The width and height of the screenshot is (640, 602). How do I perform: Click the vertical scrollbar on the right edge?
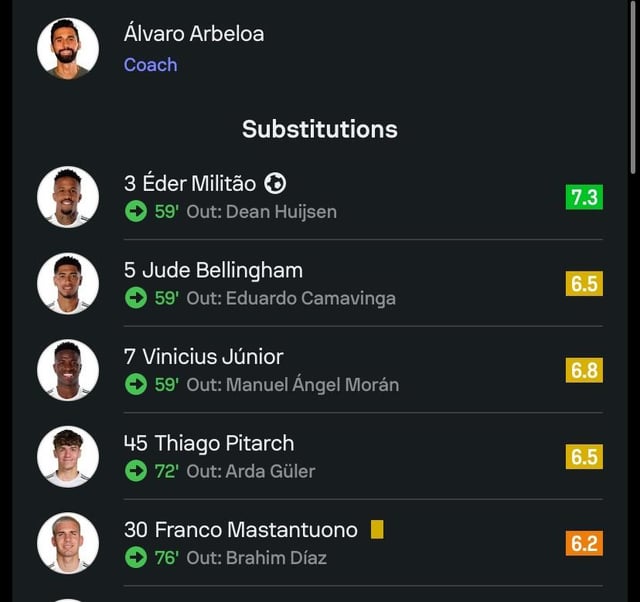coord(633,90)
